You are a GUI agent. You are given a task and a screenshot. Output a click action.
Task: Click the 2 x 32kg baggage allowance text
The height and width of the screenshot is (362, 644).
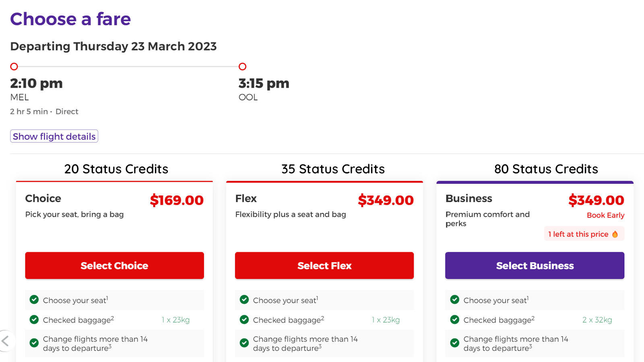coord(597,319)
